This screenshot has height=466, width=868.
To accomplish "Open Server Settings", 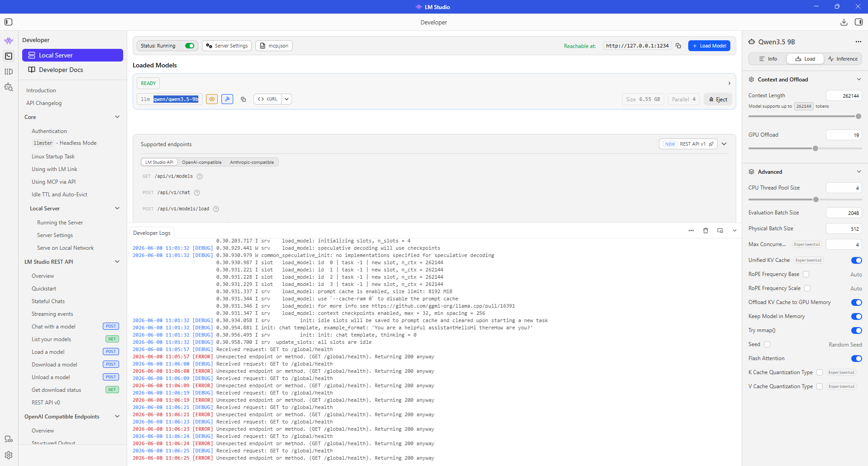I will tap(227, 46).
